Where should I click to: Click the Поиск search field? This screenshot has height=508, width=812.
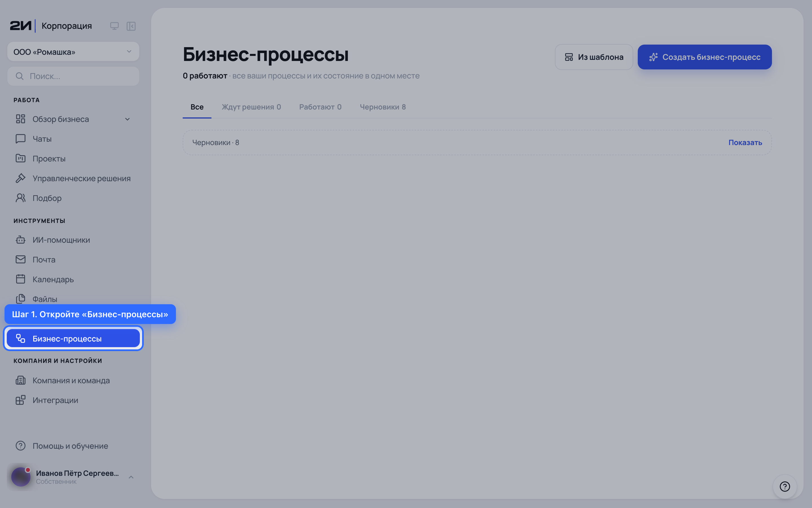73,76
